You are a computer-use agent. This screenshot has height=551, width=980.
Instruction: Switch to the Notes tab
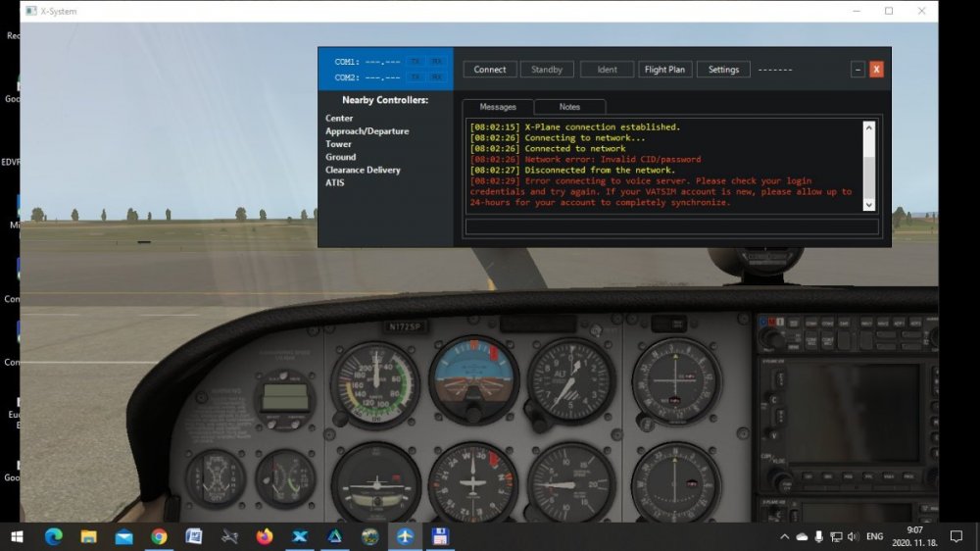569,107
